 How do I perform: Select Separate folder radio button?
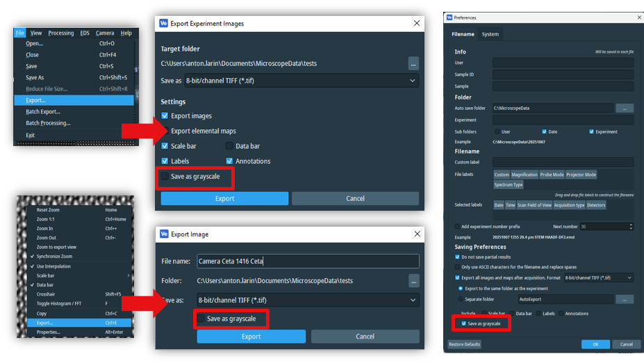(461, 299)
